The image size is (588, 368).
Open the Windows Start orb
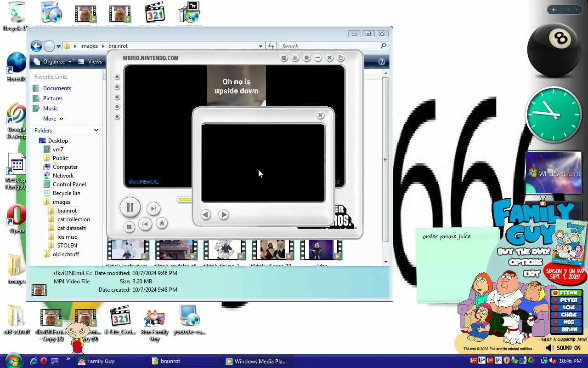click(x=13, y=360)
